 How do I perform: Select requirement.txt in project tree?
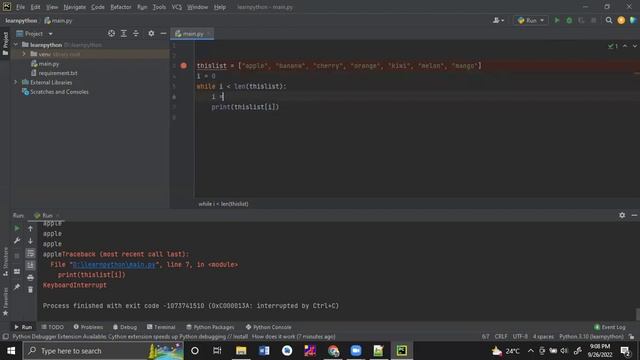click(x=58, y=73)
